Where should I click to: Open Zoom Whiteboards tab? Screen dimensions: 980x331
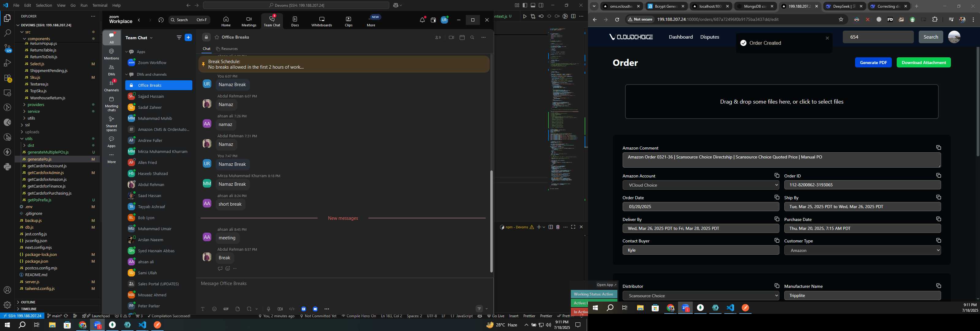point(322,21)
